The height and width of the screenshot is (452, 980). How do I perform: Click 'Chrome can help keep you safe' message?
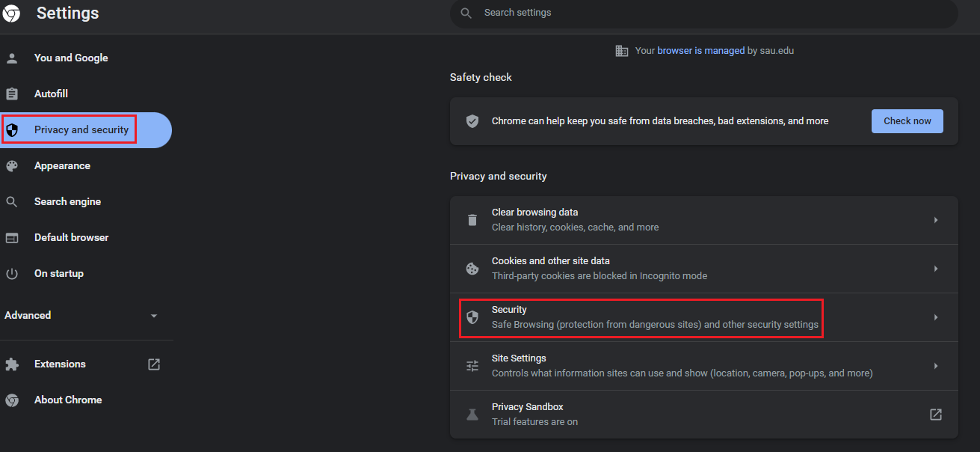pyautogui.click(x=660, y=121)
